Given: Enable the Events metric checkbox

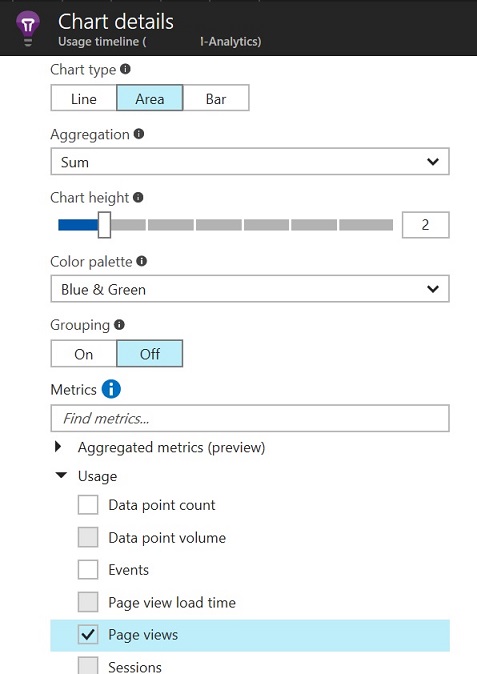Looking at the screenshot, I should 88,570.
